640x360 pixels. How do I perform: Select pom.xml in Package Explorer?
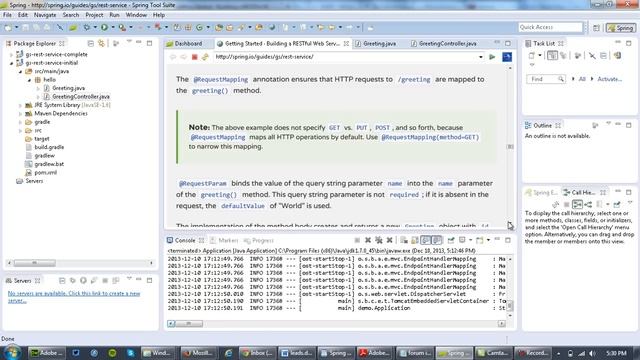[46, 173]
